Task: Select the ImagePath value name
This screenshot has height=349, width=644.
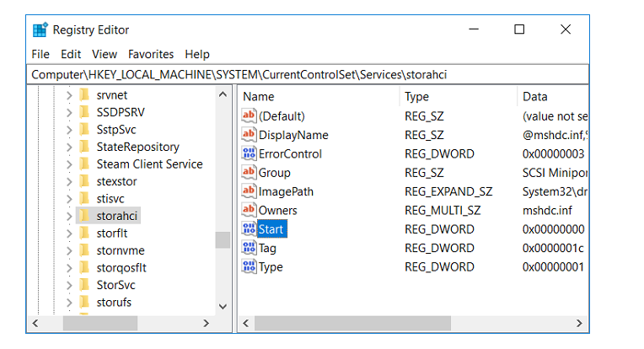Action: coord(286,191)
